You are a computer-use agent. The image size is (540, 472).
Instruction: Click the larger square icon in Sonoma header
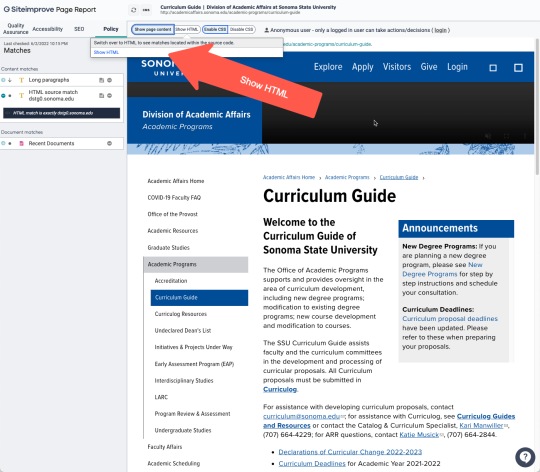518,67
